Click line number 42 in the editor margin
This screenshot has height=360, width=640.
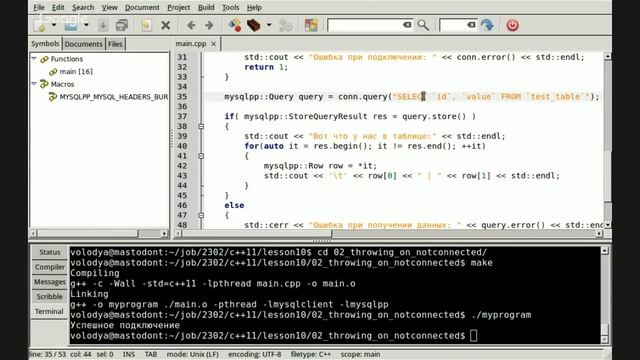[x=182, y=166]
